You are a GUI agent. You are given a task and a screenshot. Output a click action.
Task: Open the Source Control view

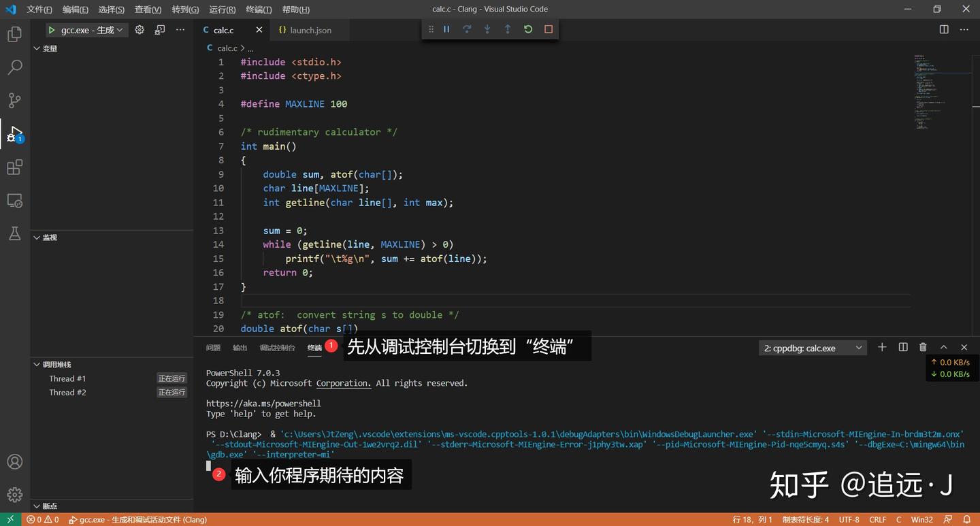pos(15,100)
